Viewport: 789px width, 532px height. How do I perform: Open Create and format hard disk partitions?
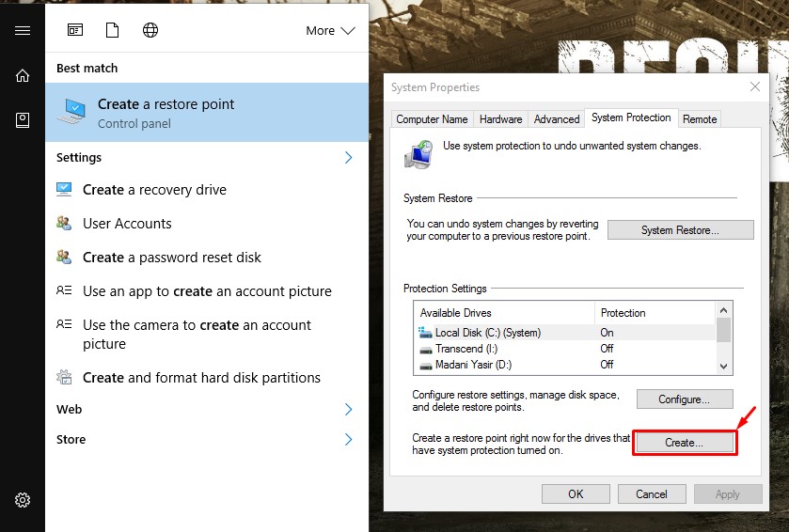207,378
